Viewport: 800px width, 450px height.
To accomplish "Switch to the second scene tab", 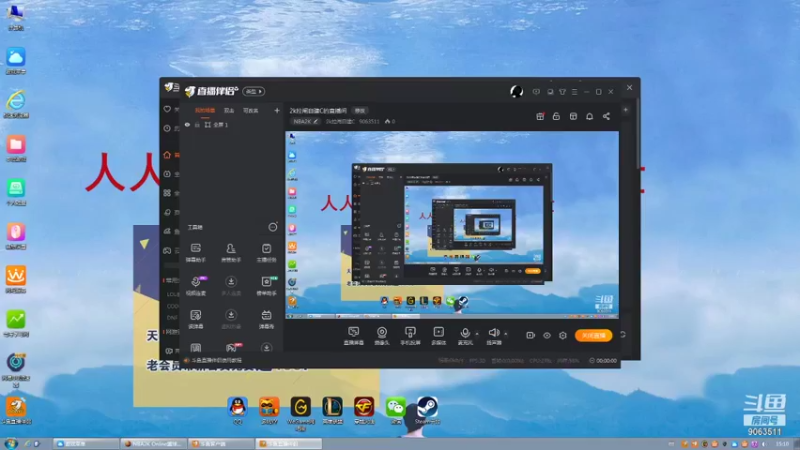I will coord(229,110).
